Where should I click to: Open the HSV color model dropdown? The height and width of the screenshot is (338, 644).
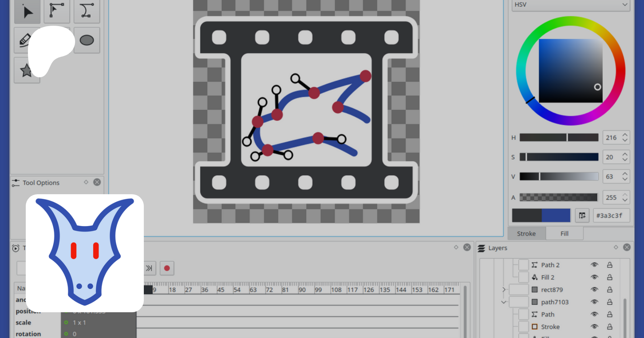click(571, 5)
